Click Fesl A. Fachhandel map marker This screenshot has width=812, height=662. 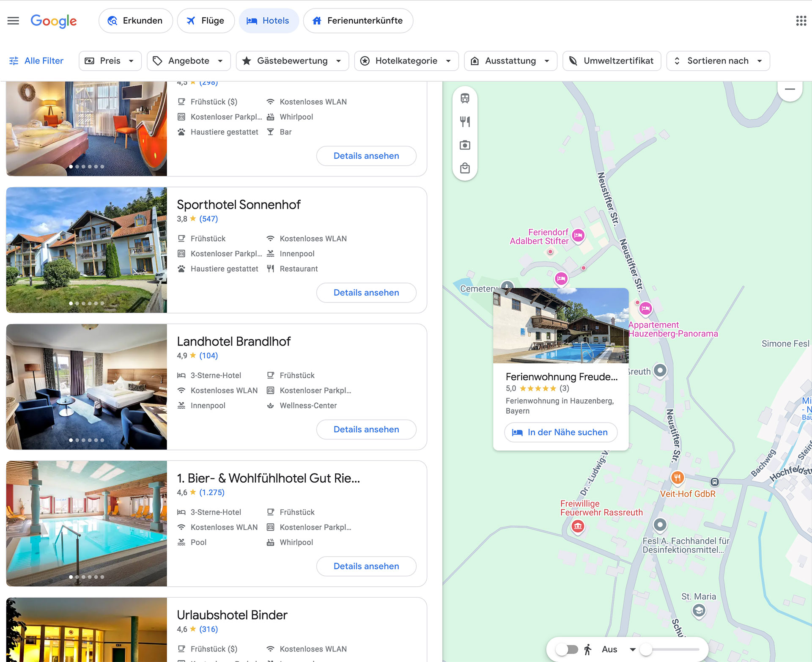point(660,525)
